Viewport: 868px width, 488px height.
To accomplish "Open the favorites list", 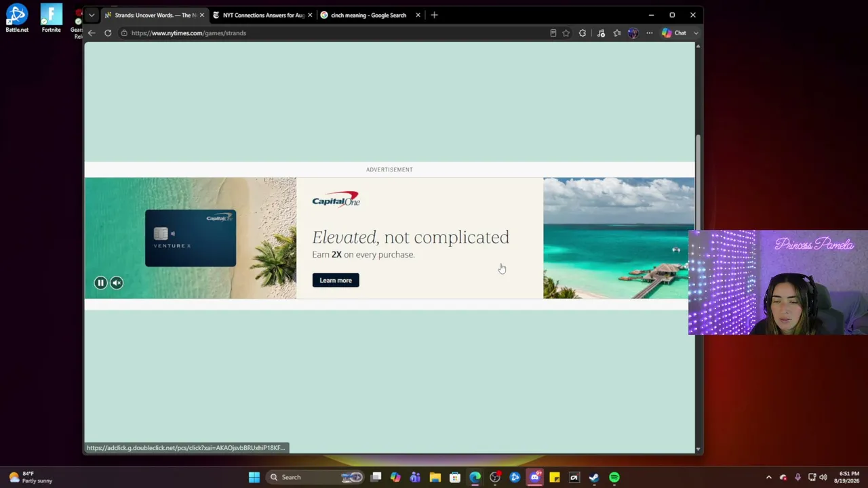I will pyautogui.click(x=617, y=33).
